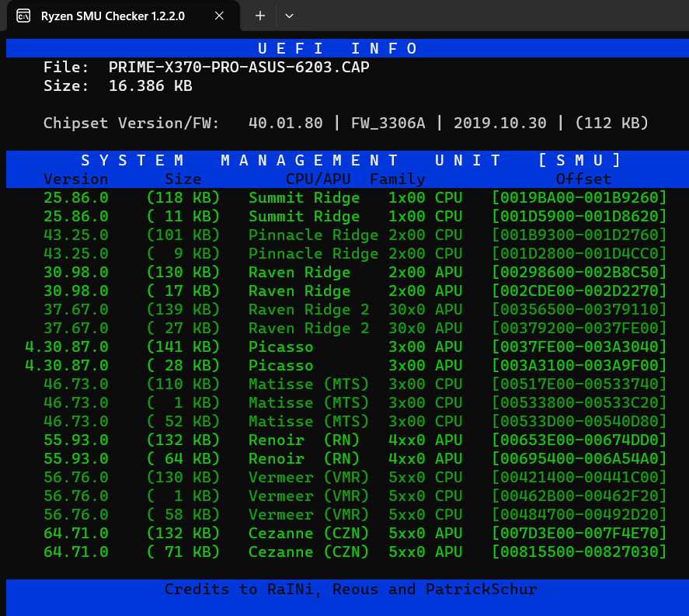Click Picasso in the 141 KB row

coord(280,347)
